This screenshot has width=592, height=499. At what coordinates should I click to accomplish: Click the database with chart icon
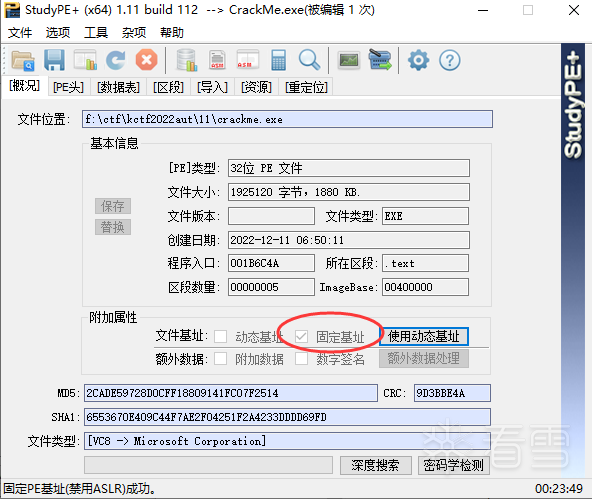tap(187, 60)
